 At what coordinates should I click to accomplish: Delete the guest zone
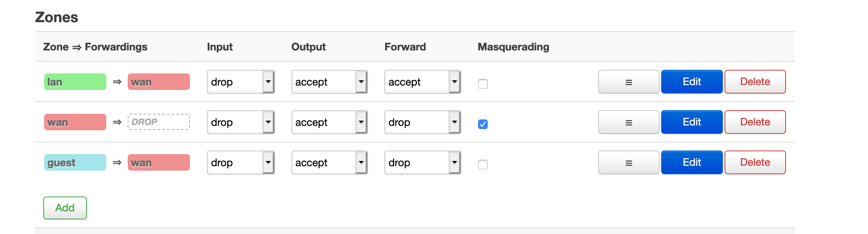click(x=755, y=162)
